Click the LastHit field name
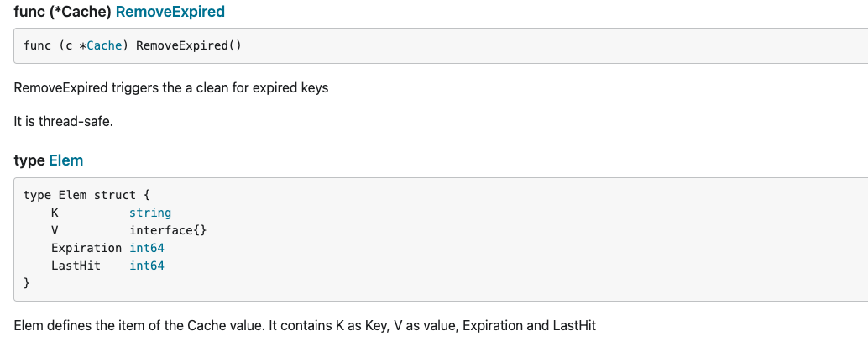 [76, 266]
